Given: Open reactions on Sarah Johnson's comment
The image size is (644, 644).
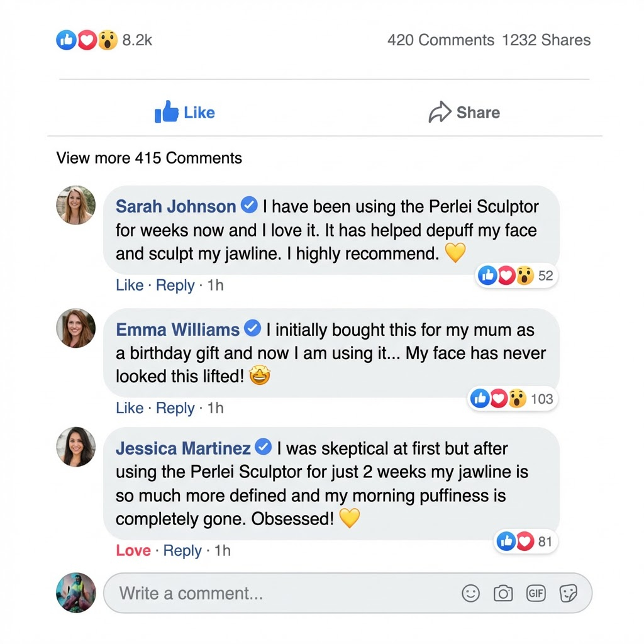Looking at the screenshot, I should (516, 275).
